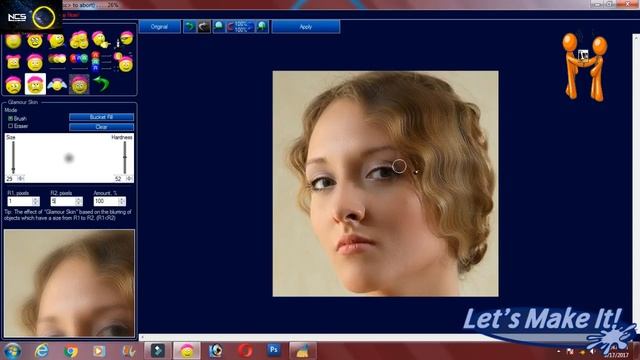Screen dimensions: 640x360
Task: Open the Windows Start menu
Action: (x=12, y=351)
